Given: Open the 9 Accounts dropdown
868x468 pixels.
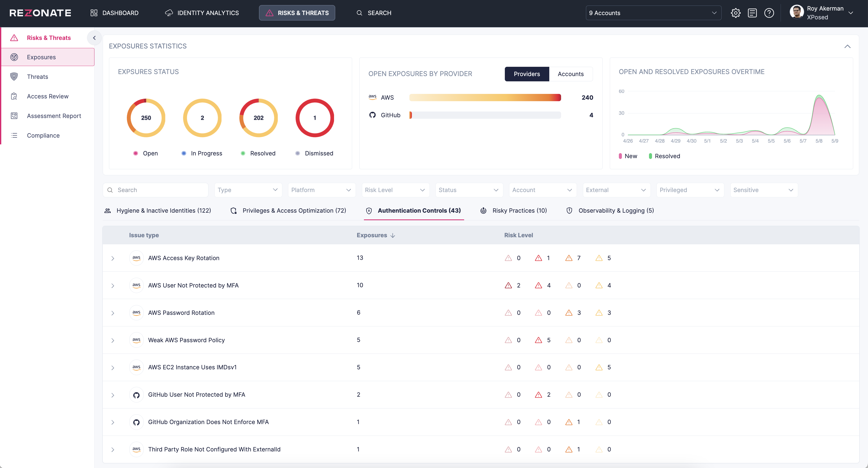Looking at the screenshot, I should pos(653,13).
